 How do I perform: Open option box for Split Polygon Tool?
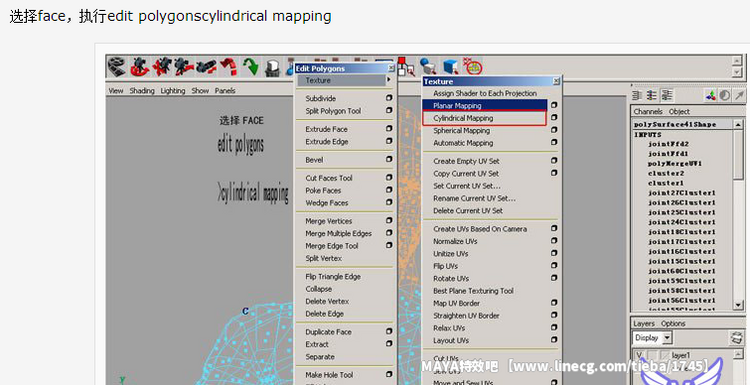389,110
